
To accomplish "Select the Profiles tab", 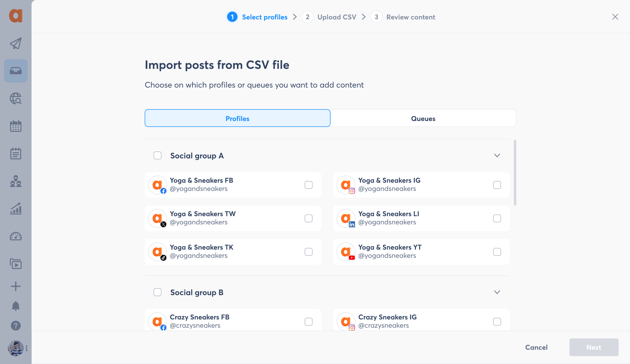I will click(x=237, y=118).
